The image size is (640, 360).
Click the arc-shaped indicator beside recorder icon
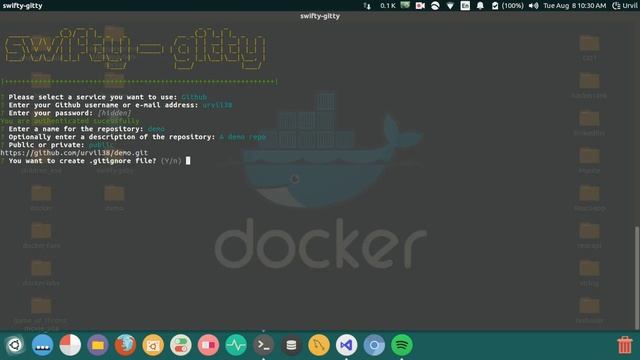(x=435, y=6)
